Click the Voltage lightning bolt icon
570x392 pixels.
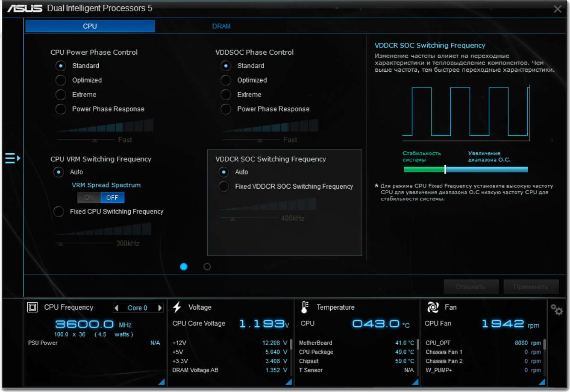click(177, 307)
